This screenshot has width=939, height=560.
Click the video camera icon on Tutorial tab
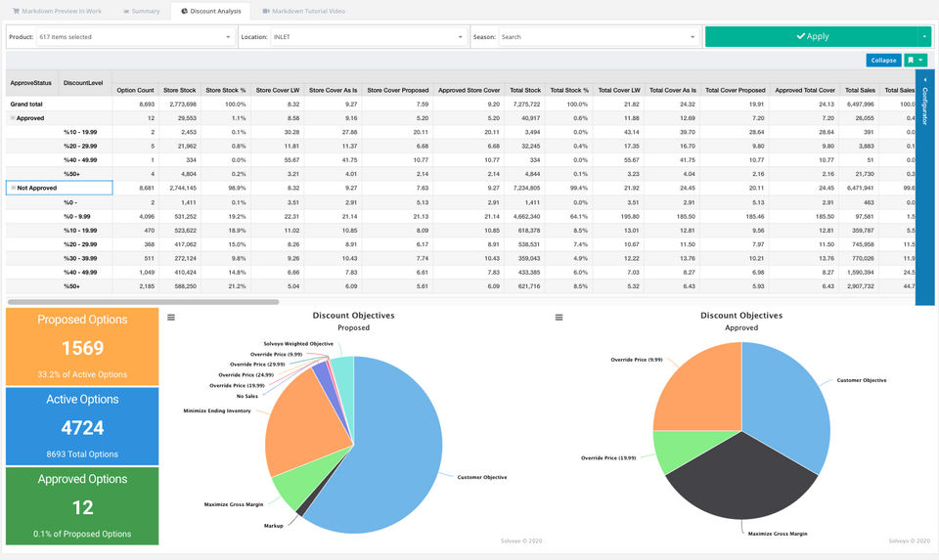coord(267,11)
